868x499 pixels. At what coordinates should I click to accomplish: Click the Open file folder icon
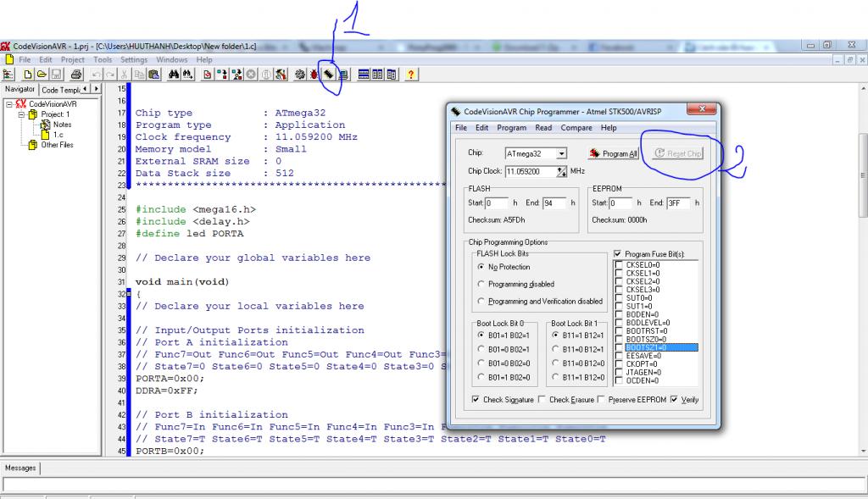pyautogui.click(x=42, y=75)
